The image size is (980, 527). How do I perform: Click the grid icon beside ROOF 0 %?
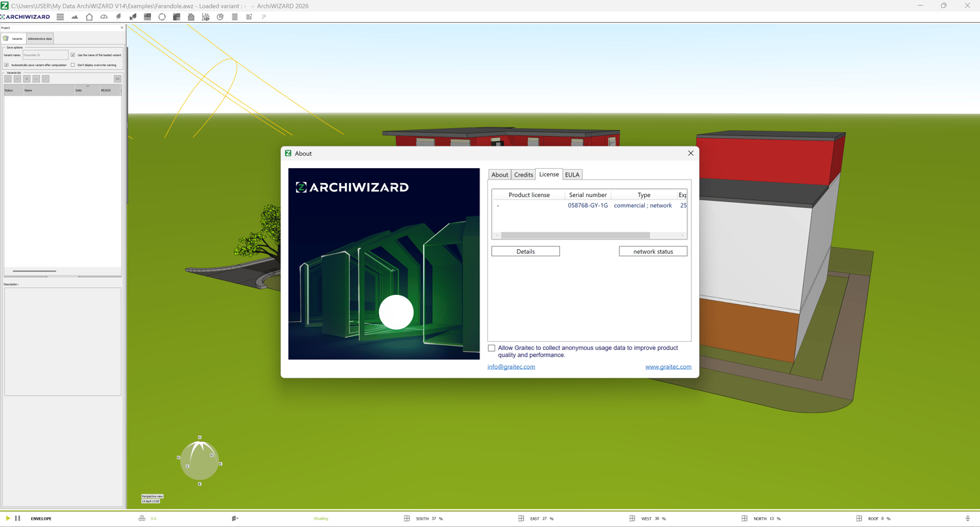pyautogui.click(x=859, y=518)
